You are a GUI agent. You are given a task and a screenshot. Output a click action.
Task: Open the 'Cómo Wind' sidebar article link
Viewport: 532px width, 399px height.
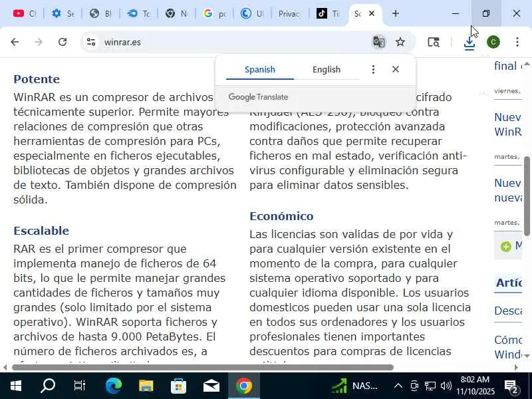point(507,347)
